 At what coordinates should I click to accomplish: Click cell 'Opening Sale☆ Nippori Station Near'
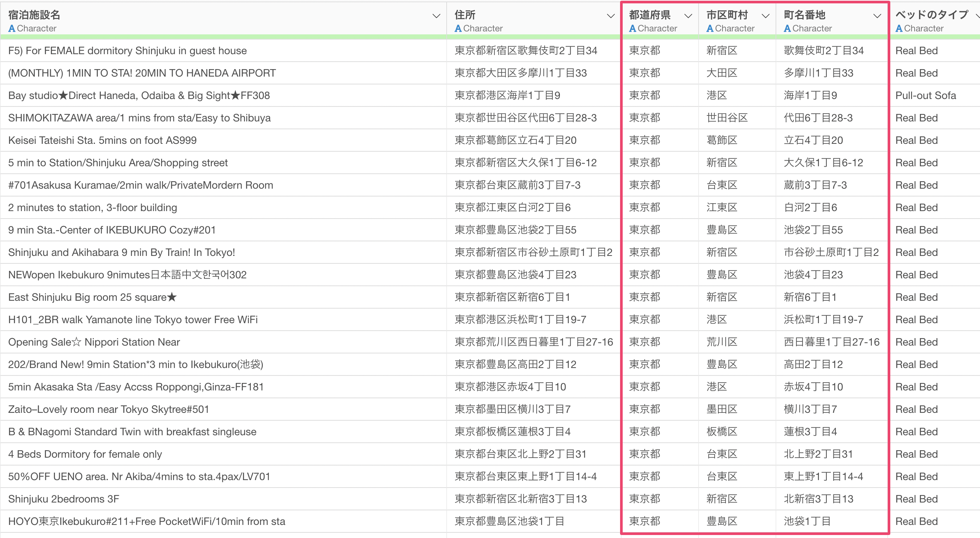[x=223, y=342]
